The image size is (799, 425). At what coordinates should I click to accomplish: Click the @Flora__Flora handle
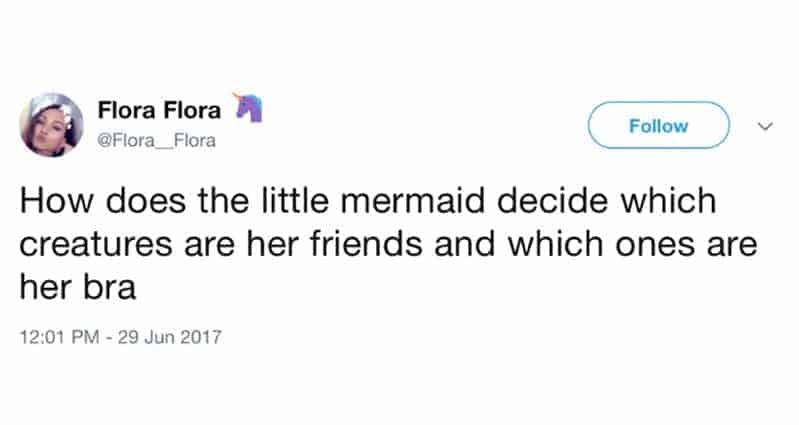click(x=156, y=142)
